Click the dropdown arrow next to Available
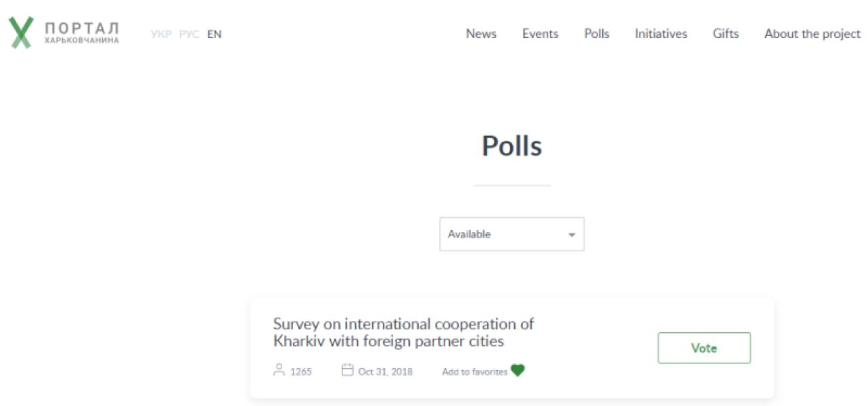The image size is (868, 406). [572, 235]
